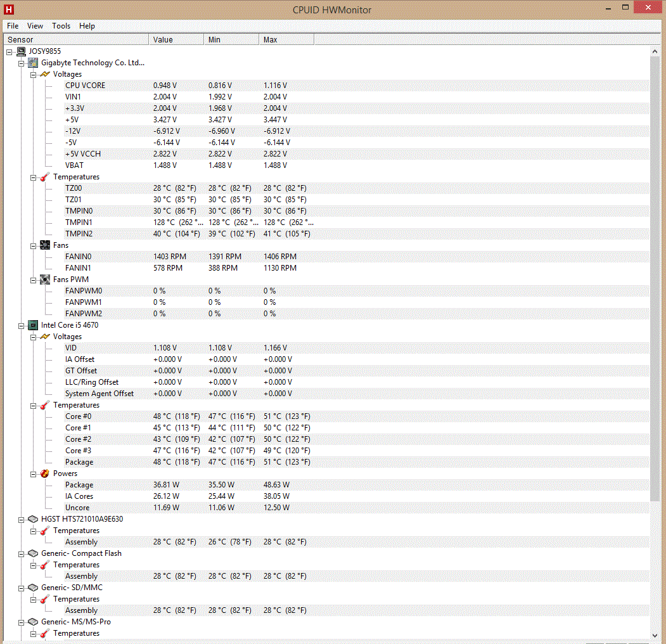Viewport: 666px width, 644px height.
Task: Open the View menu
Action: point(35,26)
